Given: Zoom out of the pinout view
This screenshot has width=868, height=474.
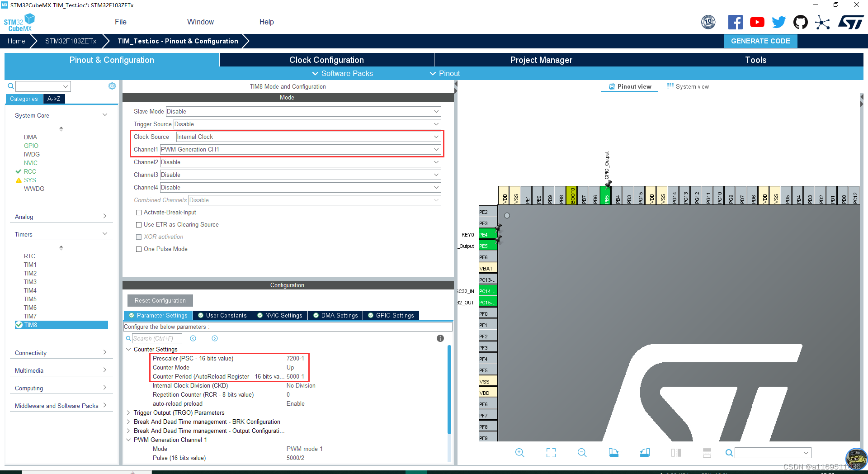Looking at the screenshot, I should tap(582, 453).
